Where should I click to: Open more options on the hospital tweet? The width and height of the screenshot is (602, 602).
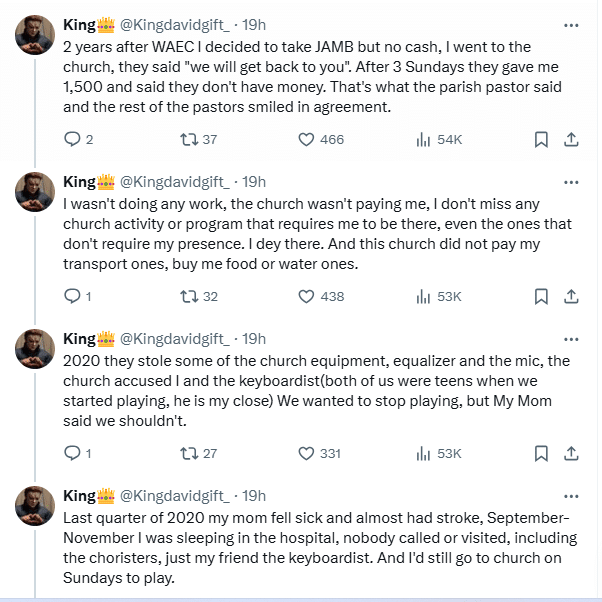571,495
